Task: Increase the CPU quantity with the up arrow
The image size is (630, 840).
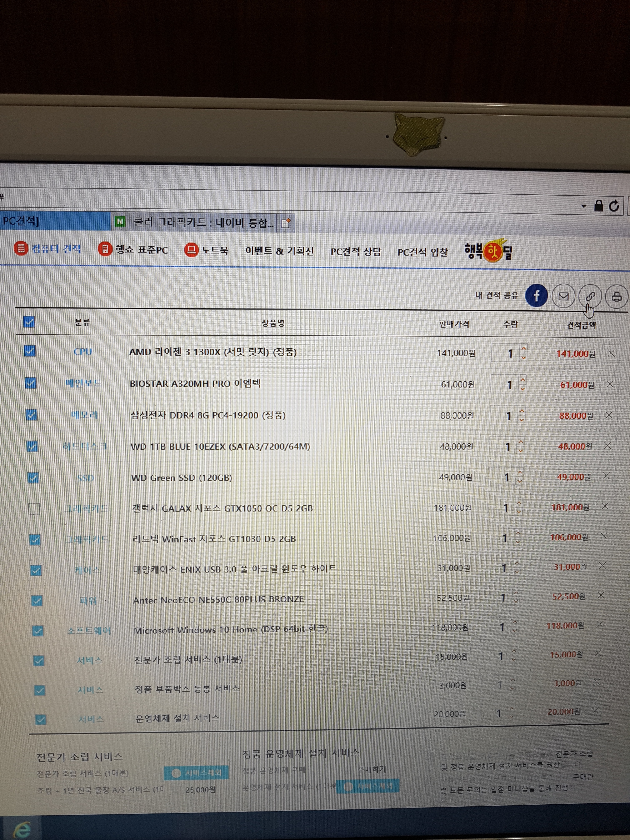Action: [524, 349]
